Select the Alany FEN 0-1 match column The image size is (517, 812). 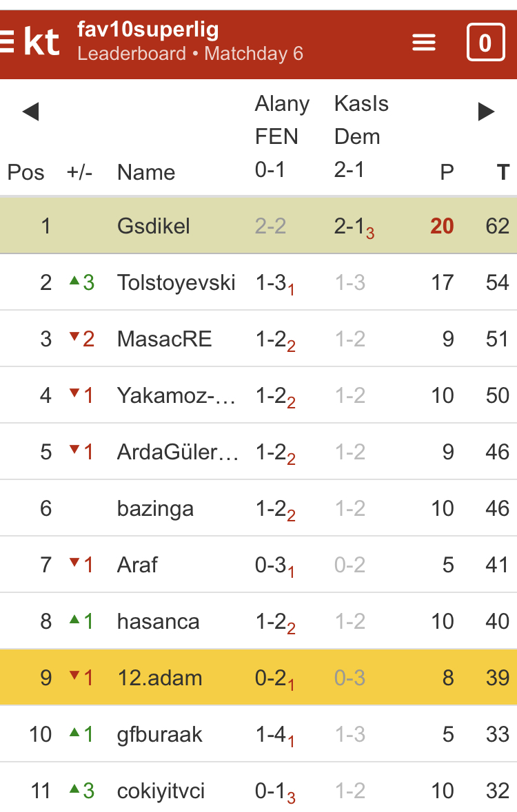[281, 136]
